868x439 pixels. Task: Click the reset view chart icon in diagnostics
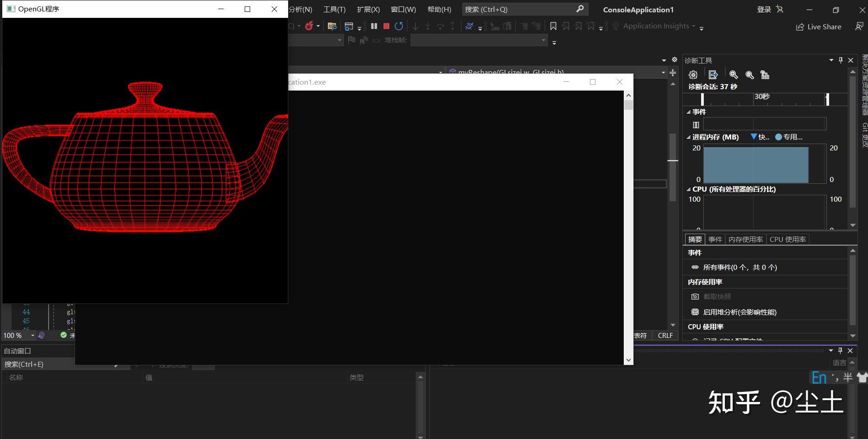tap(765, 75)
